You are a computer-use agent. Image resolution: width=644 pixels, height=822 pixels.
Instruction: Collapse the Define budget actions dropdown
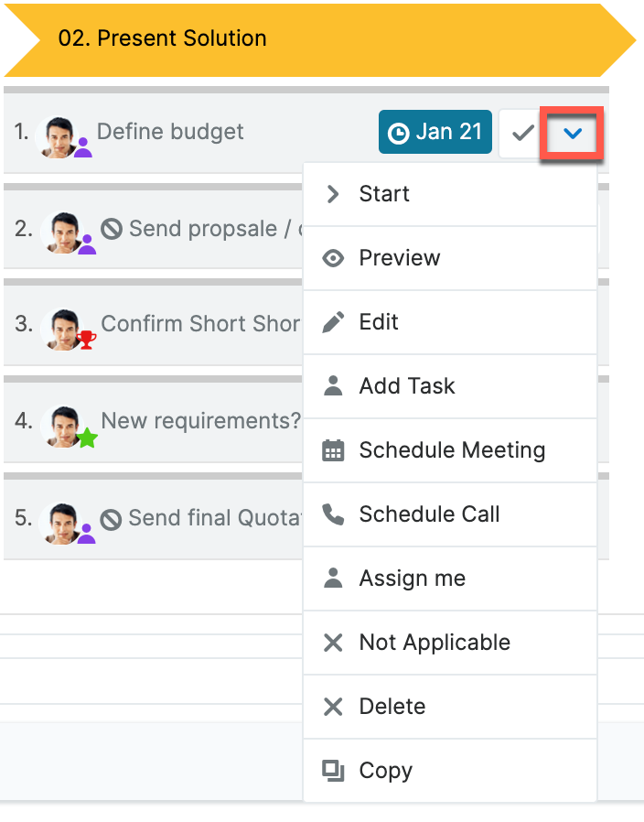coord(573,134)
